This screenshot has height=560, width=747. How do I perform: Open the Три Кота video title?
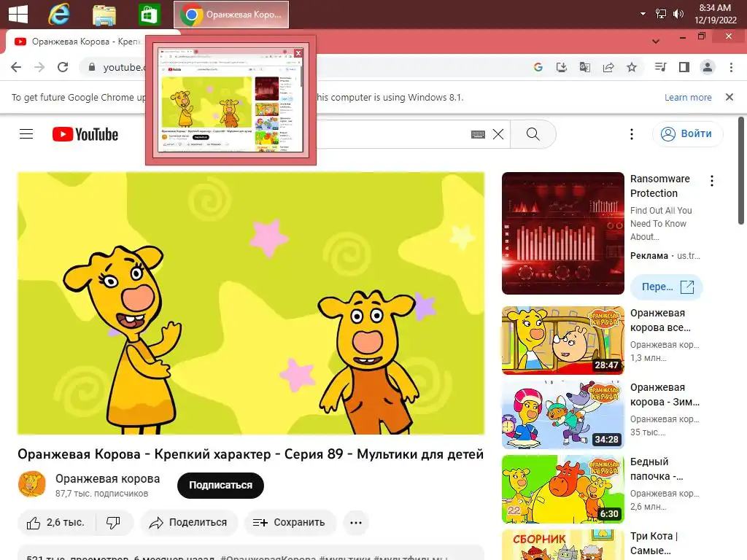click(654, 543)
